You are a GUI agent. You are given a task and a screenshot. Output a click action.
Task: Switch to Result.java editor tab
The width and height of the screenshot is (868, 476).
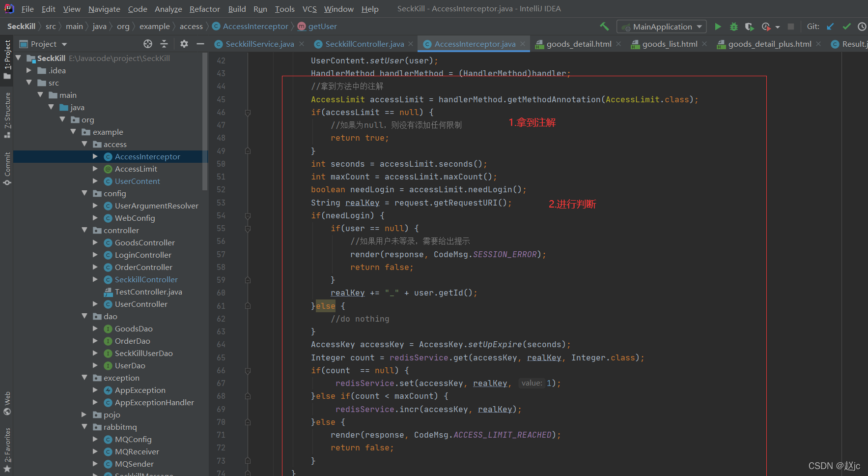849,44
